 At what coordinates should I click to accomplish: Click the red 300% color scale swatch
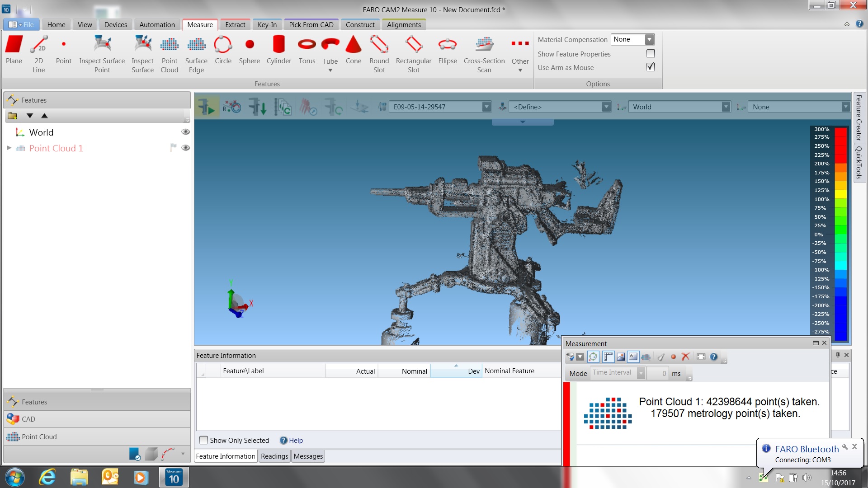tap(840, 133)
